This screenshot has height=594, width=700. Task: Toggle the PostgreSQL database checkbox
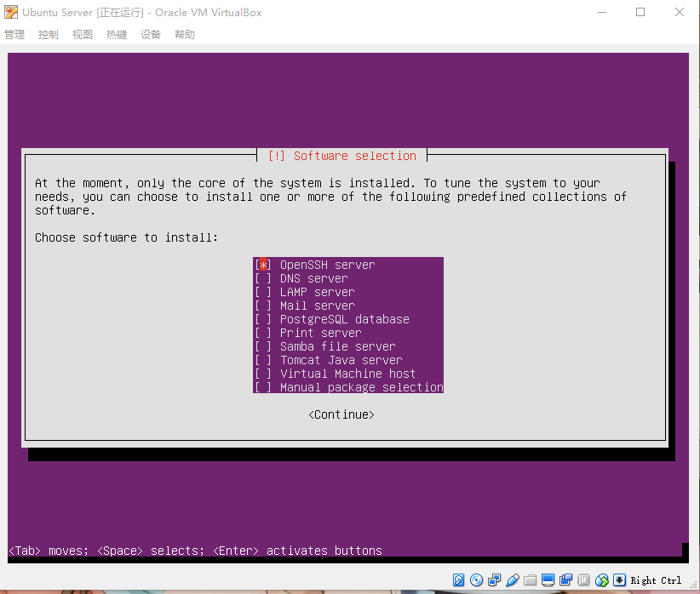point(263,319)
